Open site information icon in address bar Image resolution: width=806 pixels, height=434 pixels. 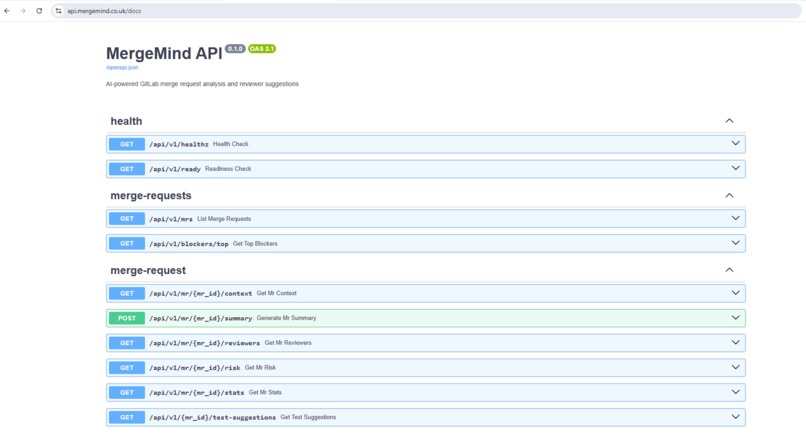point(59,11)
